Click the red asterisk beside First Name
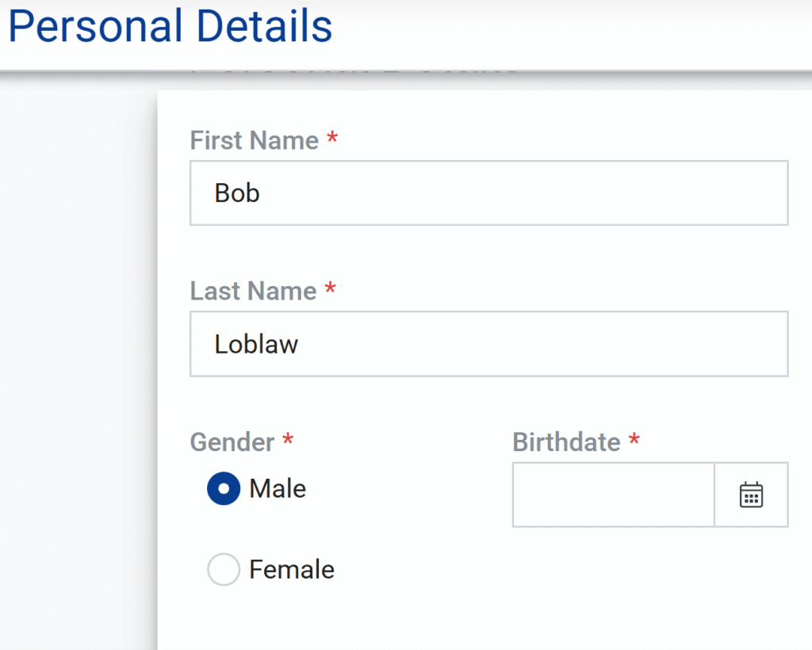 tap(332, 140)
